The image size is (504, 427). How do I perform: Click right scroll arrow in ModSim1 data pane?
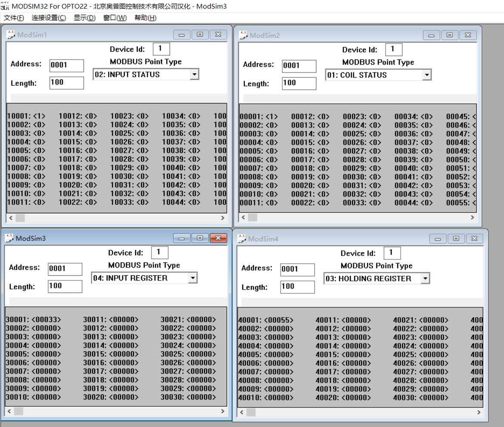point(223,218)
